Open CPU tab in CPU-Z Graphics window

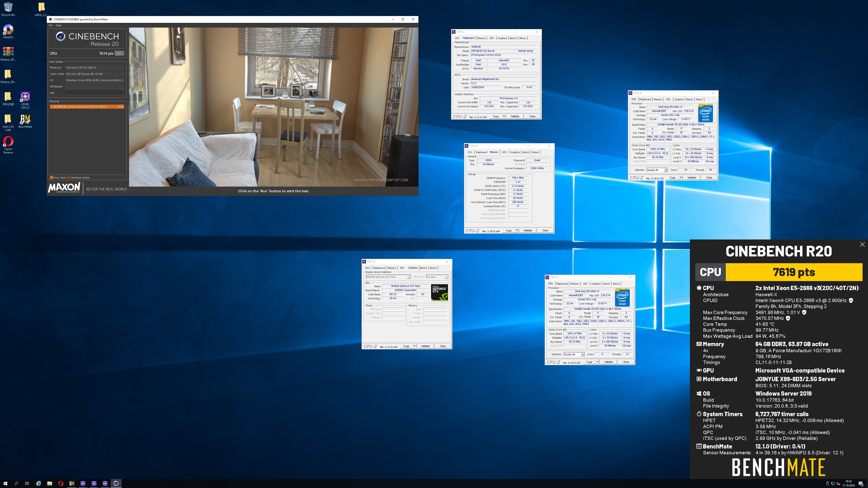[367, 268]
